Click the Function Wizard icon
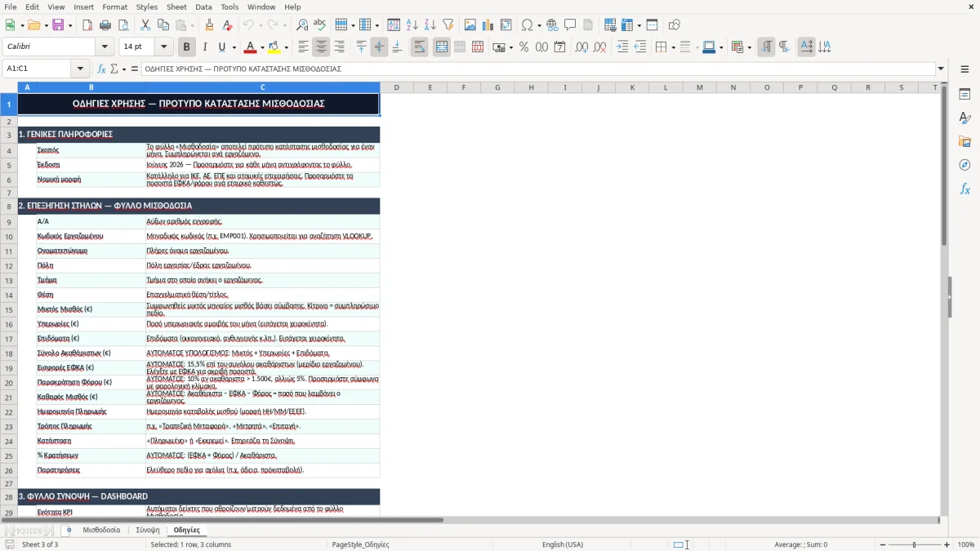This screenshot has width=980, height=551. click(102, 69)
